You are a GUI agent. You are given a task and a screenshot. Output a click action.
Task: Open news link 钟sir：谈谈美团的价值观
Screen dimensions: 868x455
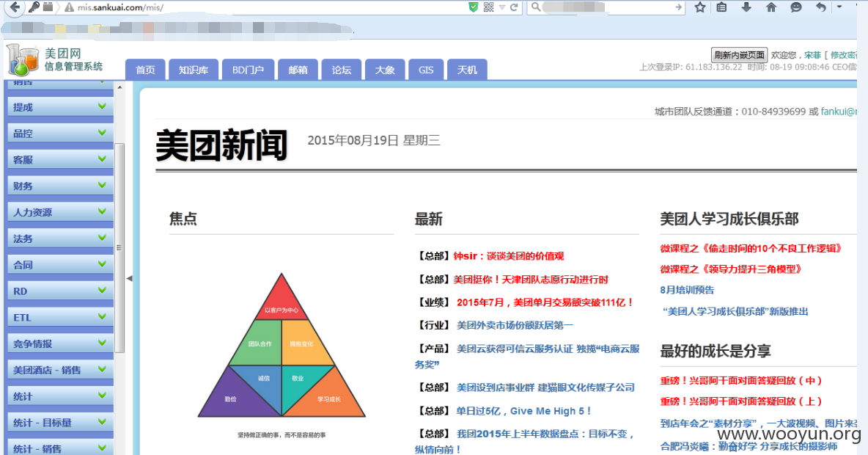click(x=508, y=256)
